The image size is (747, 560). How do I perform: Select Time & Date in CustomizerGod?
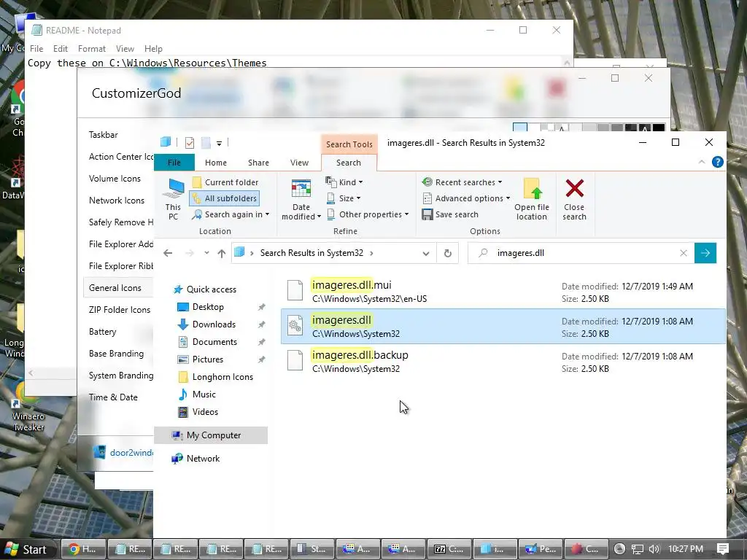pos(113,397)
